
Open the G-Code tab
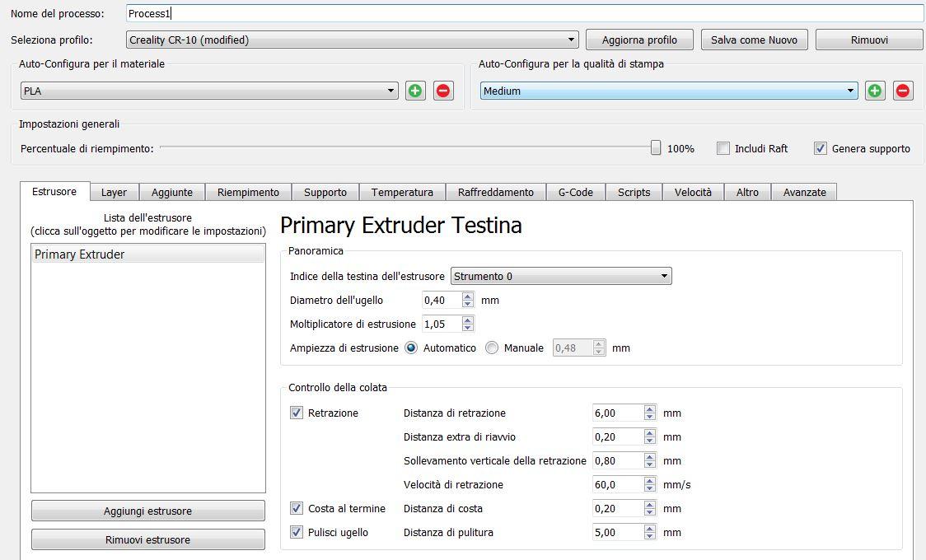click(x=576, y=193)
